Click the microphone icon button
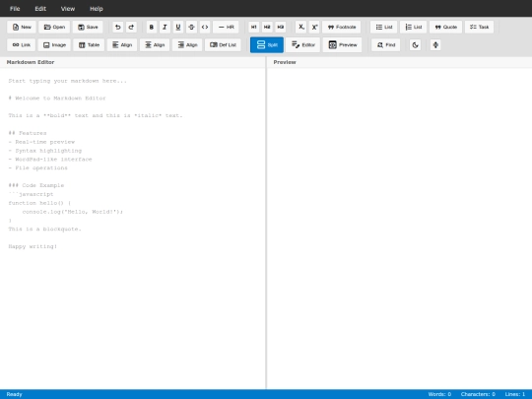The width and height of the screenshot is (532, 399). tap(435, 45)
